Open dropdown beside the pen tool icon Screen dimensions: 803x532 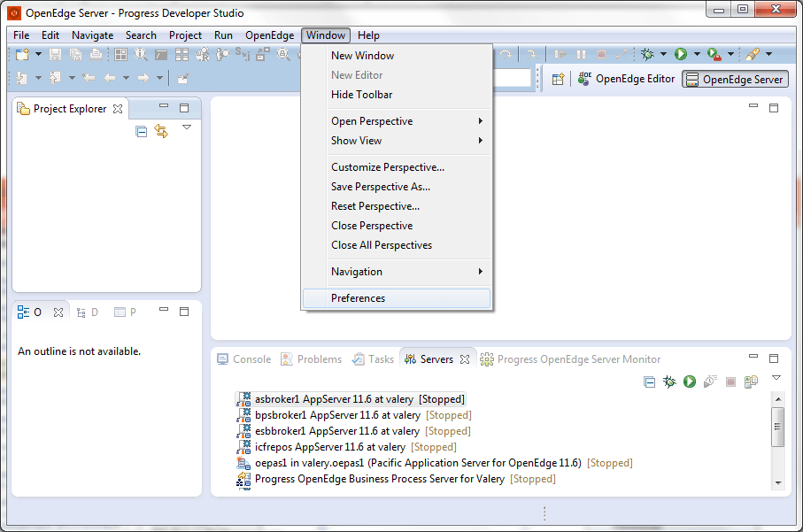[768, 54]
